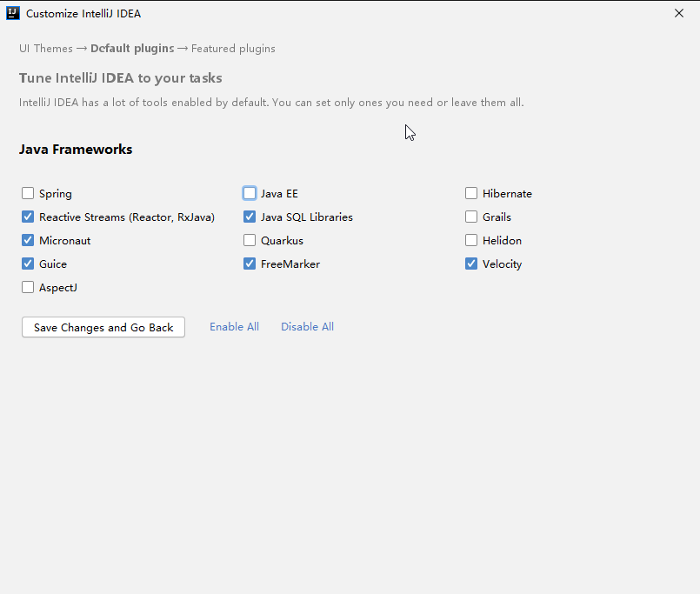Uncheck the Guice checkbox
The width and height of the screenshot is (700, 594).
pyautogui.click(x=27, y=264)
